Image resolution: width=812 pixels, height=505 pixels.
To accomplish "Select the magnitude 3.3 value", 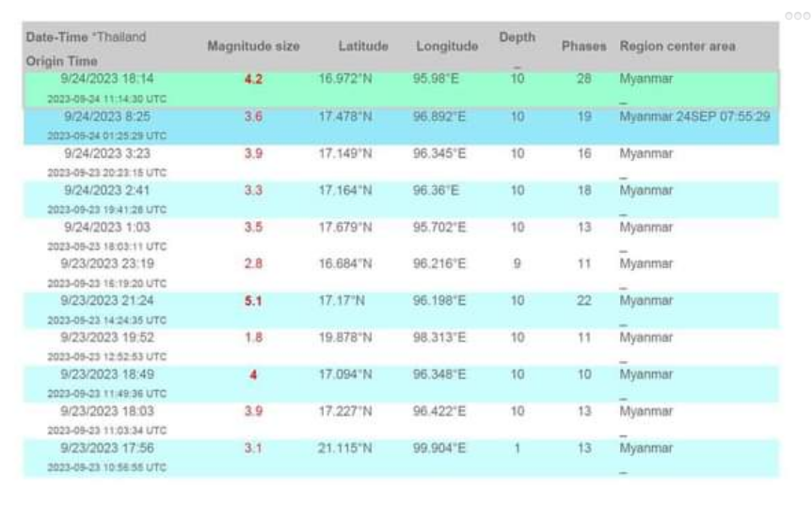I will (x=253, y=190).
